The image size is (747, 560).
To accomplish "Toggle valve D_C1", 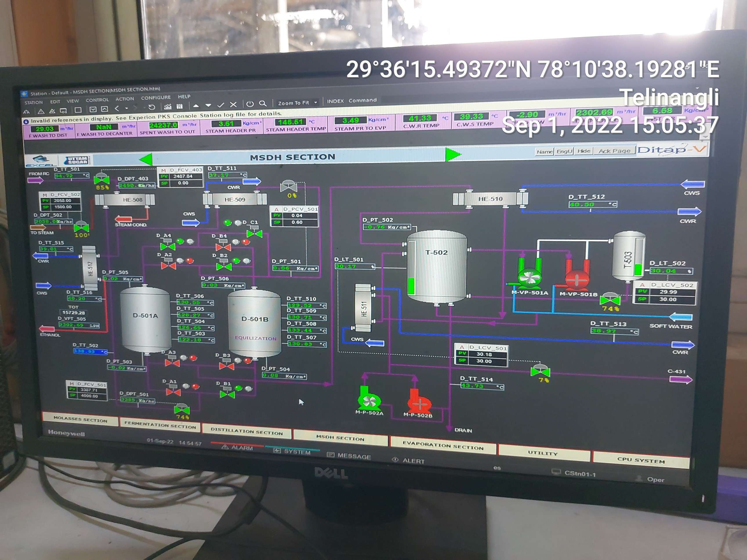I will [x=254, y=232].
